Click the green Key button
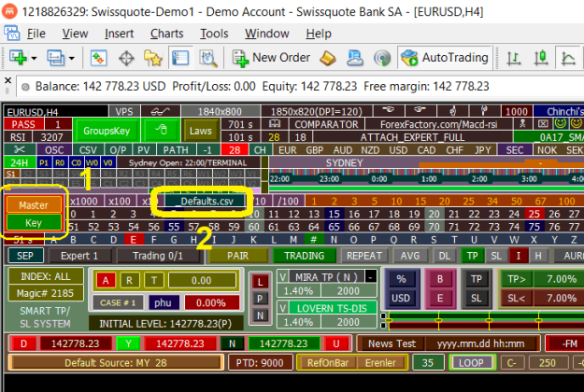 coord(34,222)
